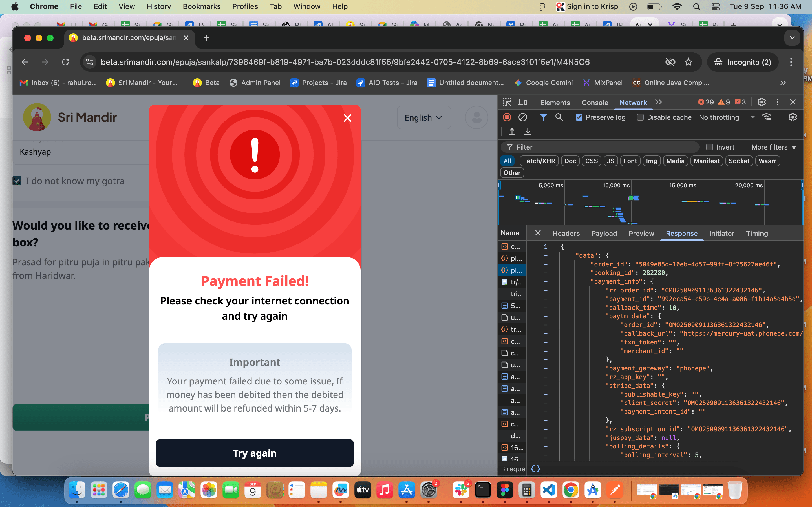Click the Try again button
The width and height of the screenshot is (812, 507).
255,453
